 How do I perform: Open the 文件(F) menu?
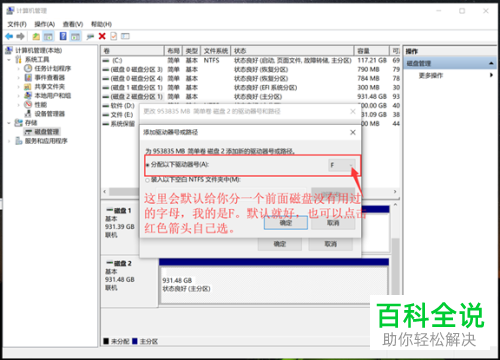coord(17,24)
